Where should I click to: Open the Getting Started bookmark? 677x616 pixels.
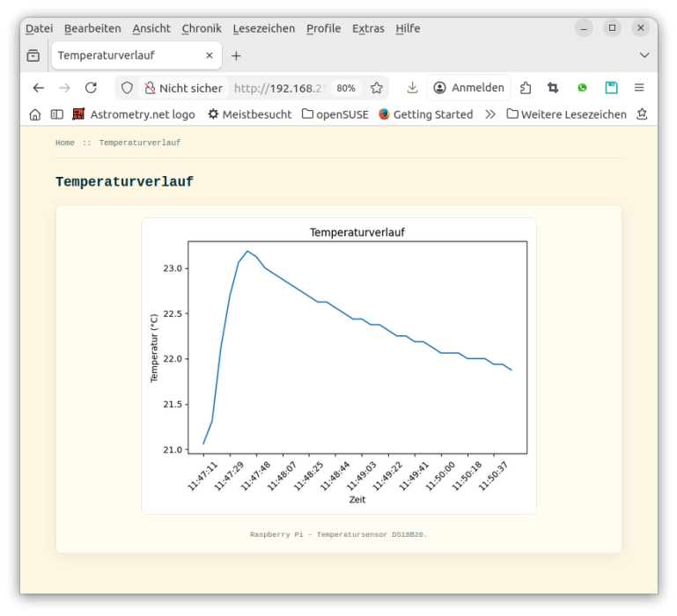(x=426, y=114)
